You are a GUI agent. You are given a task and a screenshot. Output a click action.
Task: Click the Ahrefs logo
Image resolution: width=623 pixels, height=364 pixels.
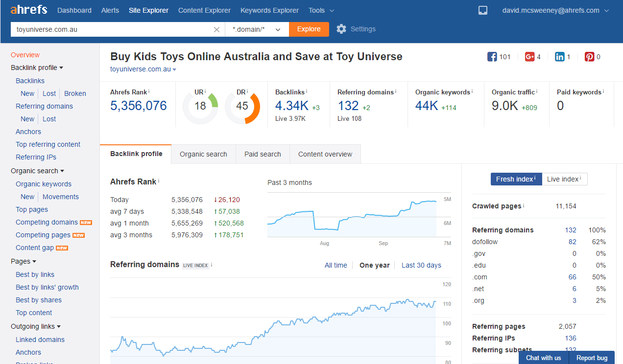29,10
